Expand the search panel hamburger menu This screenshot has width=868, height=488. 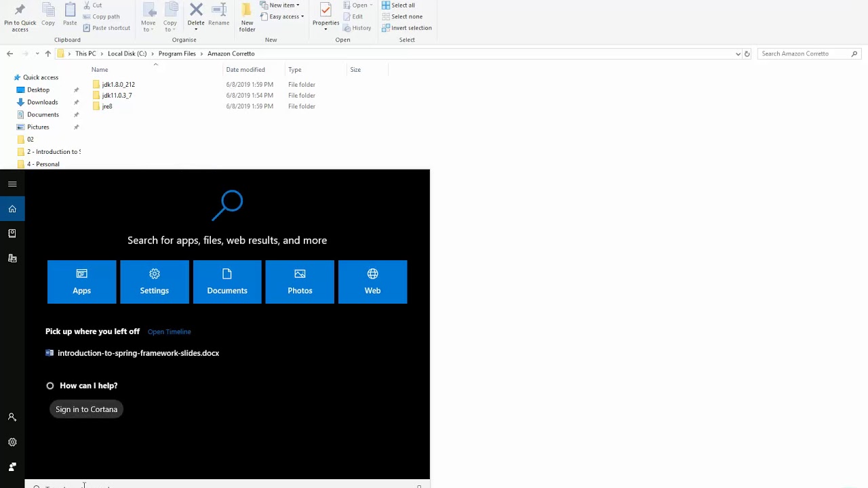[x=12, y=184]
